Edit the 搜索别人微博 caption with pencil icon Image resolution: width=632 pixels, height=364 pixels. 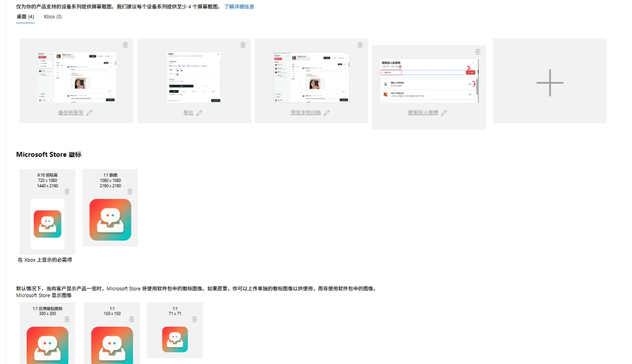(444, 113)
